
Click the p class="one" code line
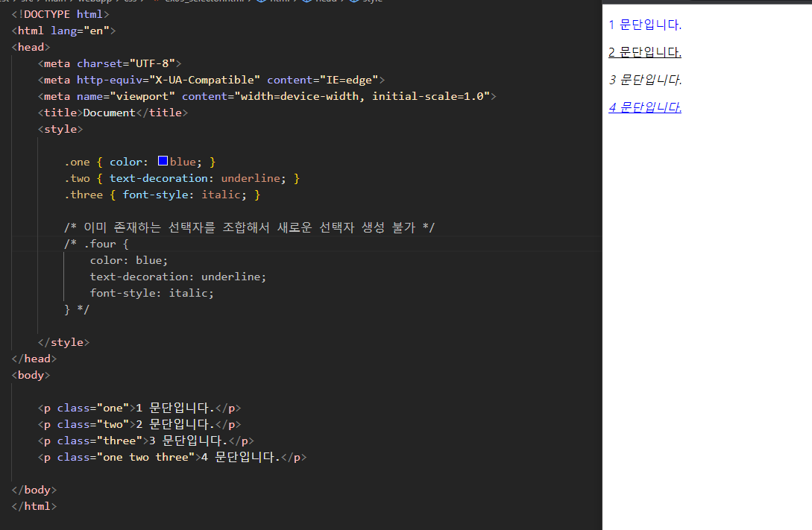(x=139, y=408)
